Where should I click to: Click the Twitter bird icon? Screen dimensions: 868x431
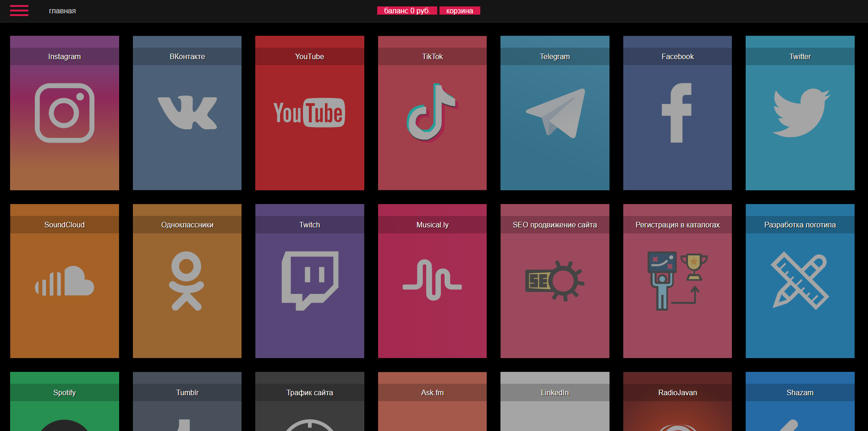(801, 113)
